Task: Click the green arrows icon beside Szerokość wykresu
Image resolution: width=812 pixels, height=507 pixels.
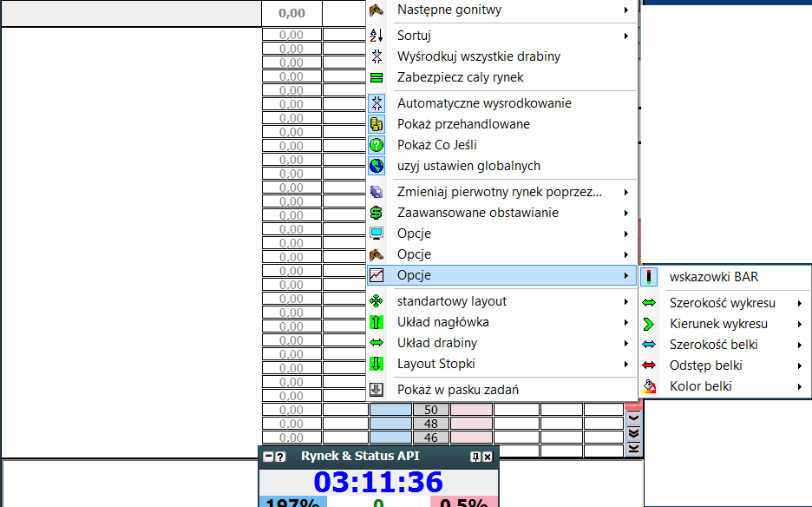Action: pyautogui.click(x=649, y=303)
